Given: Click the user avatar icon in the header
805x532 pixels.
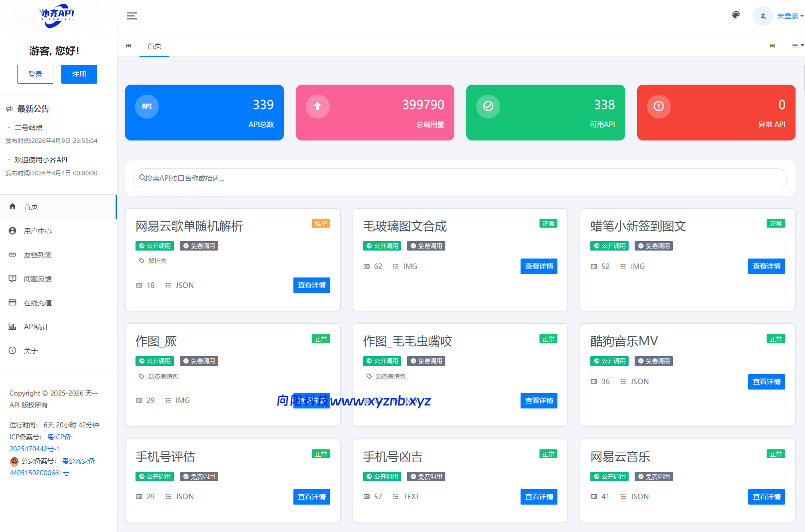Looking at the screenshot, I should tap(763, 16).
